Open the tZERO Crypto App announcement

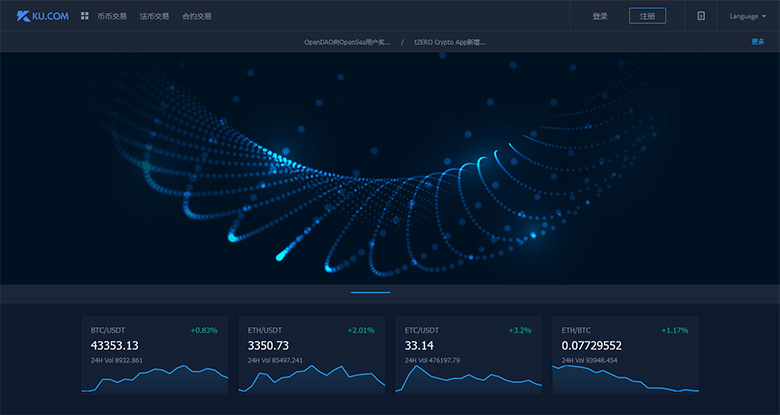coord(450,42)
